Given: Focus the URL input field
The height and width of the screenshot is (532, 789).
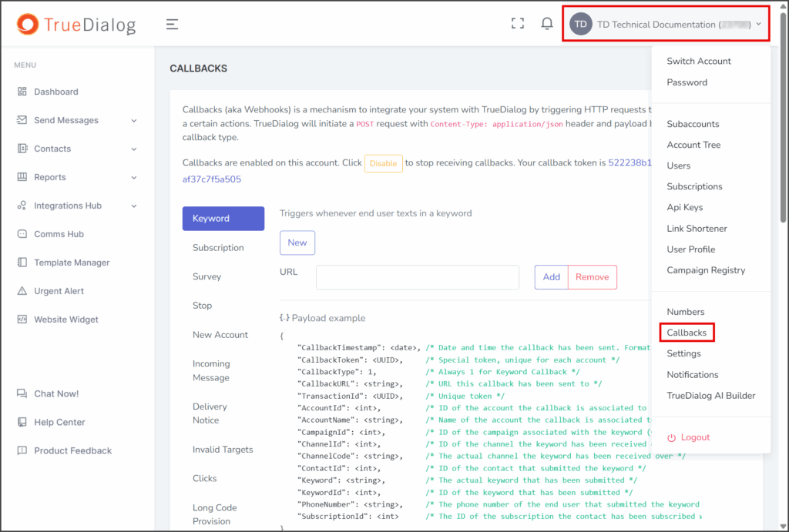Looking at the screenshot, I should coord(418,277).
